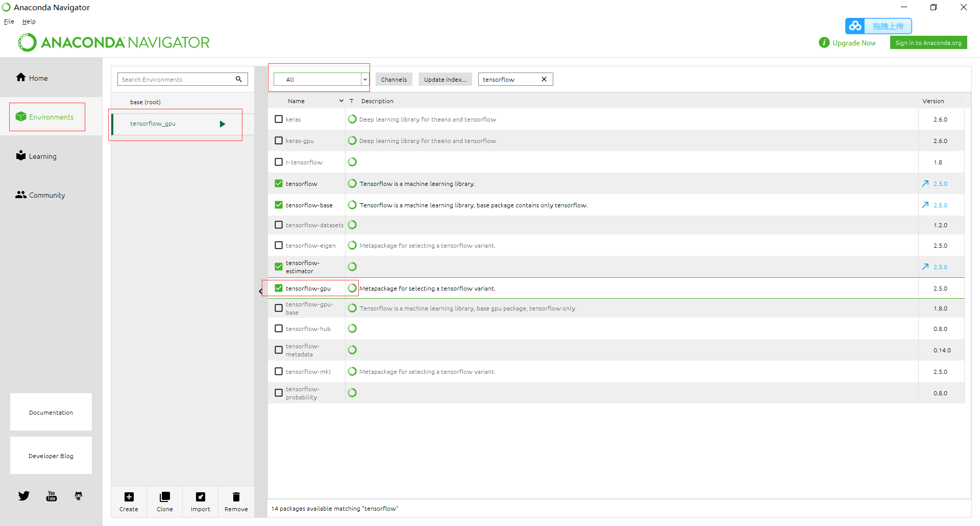Uncheck the tensorflow package checkbox
980x526 pixels.
pyautogui.click(x=279, y=183)
